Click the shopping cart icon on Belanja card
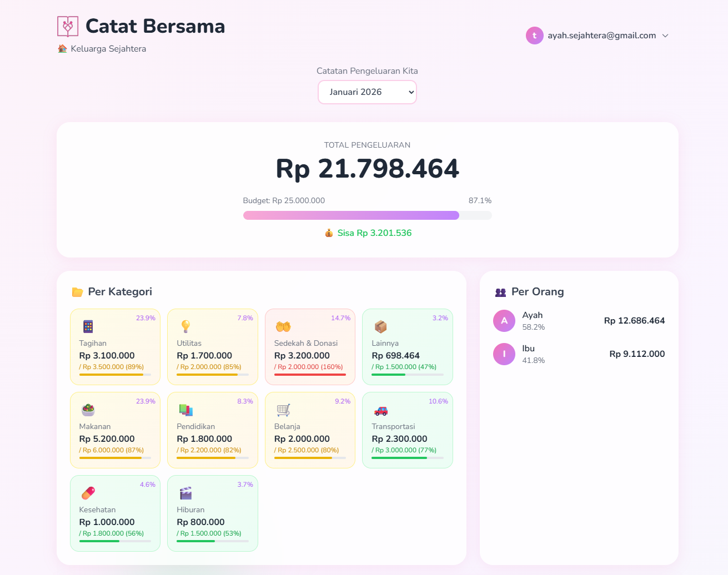This screenshot has width=728, height=575. pyautogui.click(x=283, y=410)
